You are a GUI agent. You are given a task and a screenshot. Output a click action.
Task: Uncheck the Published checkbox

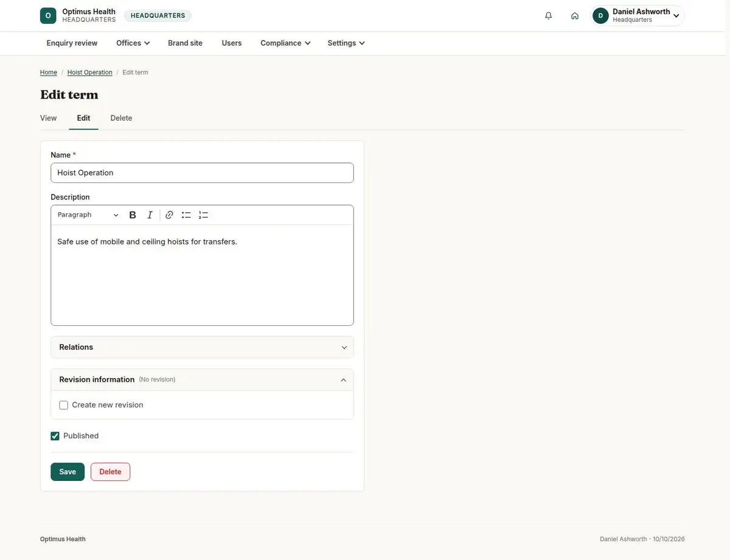pos(55,436)
